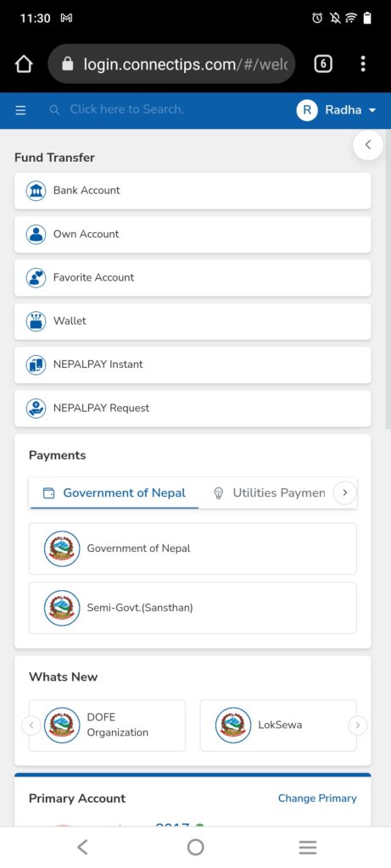Switch to Government of Nepal tab

(x=115, y=492)
